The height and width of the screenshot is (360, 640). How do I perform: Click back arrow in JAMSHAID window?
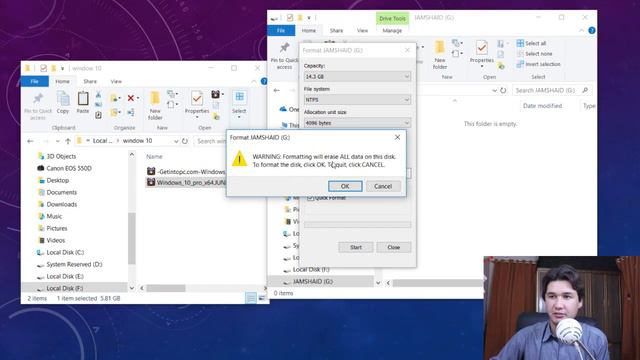pos(276,90)
